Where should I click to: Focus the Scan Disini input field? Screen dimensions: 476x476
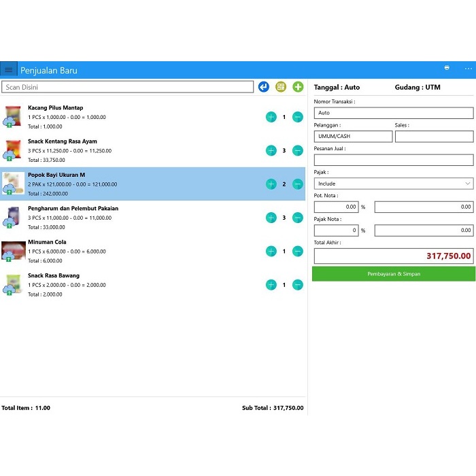point(128,87)
